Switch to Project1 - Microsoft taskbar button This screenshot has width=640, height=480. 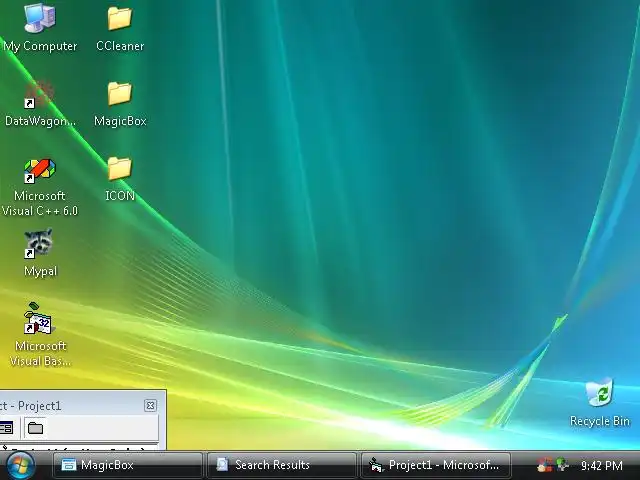click(x=436, y=465)
